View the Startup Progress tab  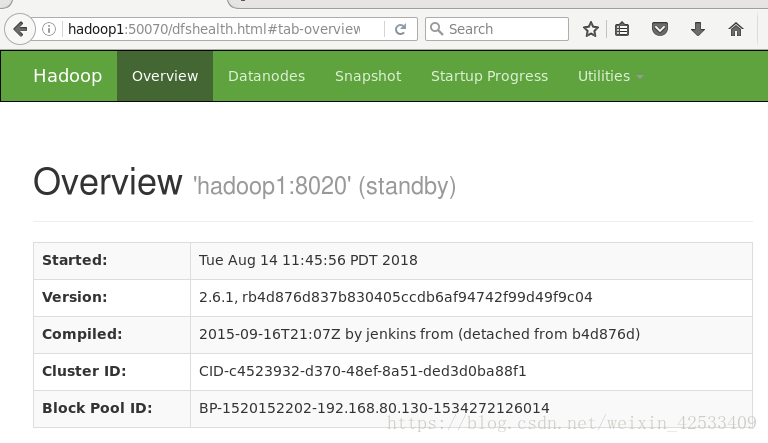point(489,76)
